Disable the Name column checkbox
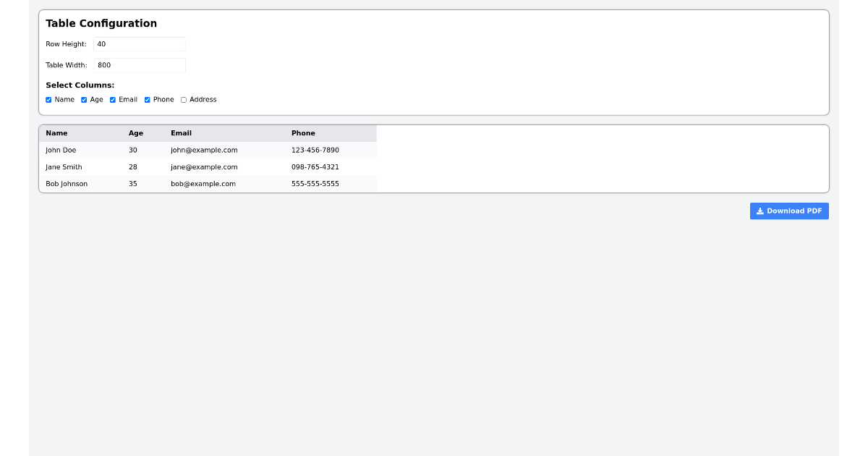 pos(48,99)
